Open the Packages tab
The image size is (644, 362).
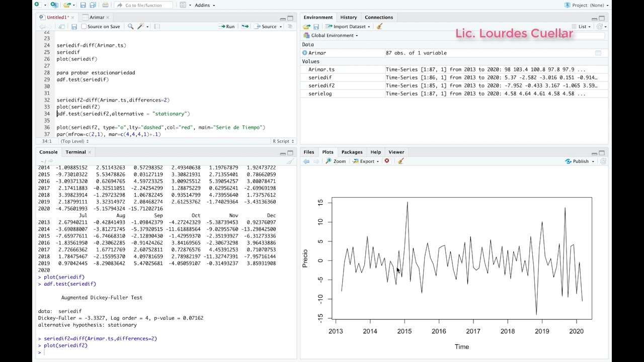[x=352, y=152]
